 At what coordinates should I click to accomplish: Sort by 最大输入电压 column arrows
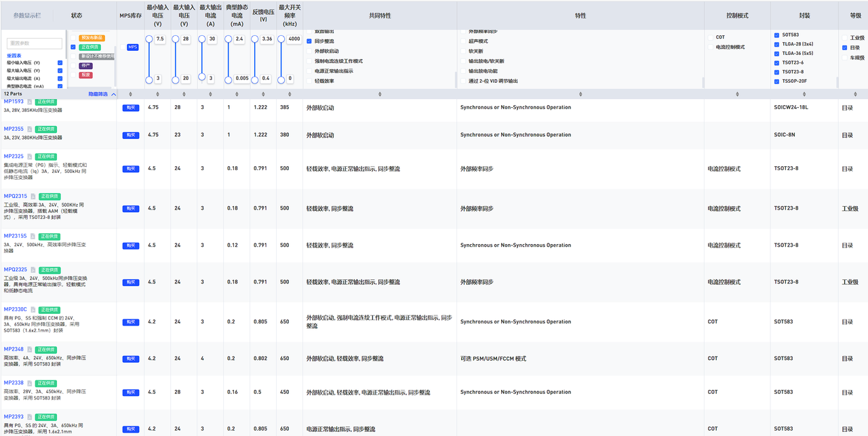tap(184, 94)
